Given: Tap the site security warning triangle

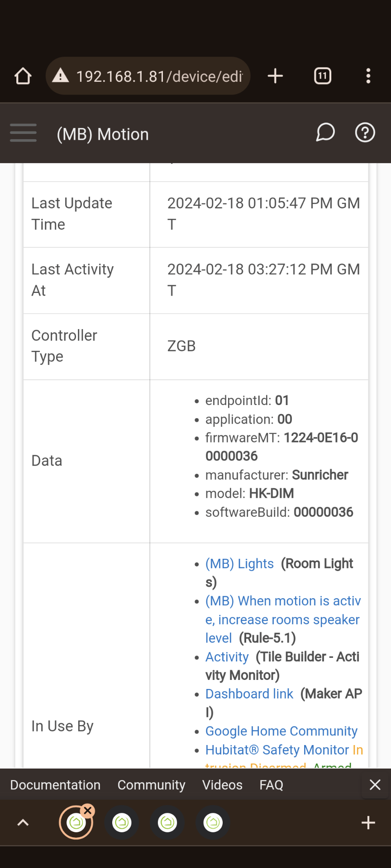Looking at the screenshot, I should coord(61,76).
